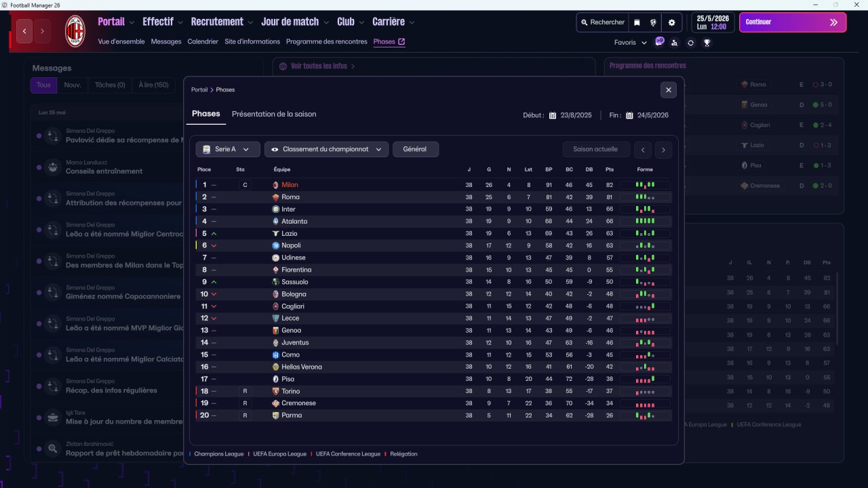Expand the Portail menu chevron
Viewport: 868px width, 488px height.
tap(132, 22)
